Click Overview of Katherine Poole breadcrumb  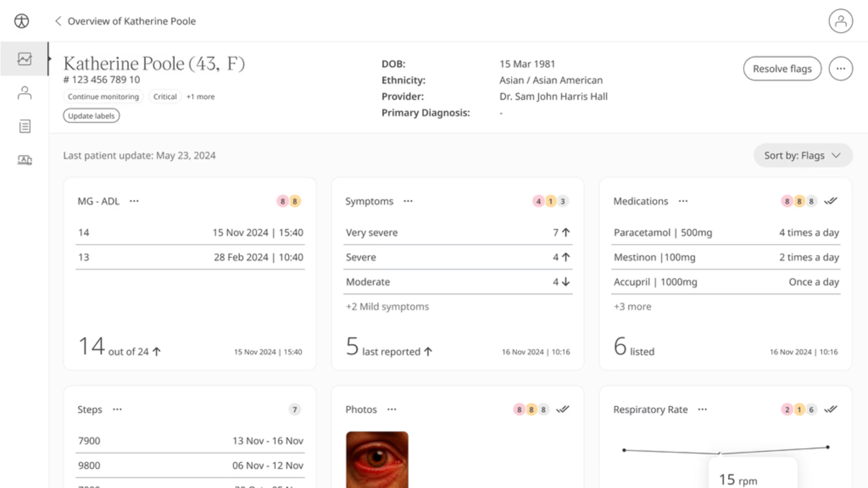click(132, 21)
